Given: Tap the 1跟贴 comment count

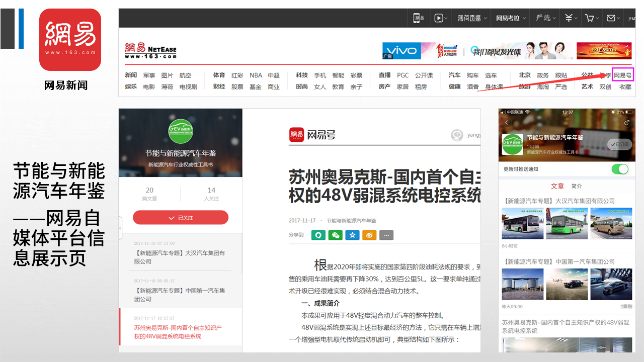Looking at the screenshot, I should click(x=626, y=306).
